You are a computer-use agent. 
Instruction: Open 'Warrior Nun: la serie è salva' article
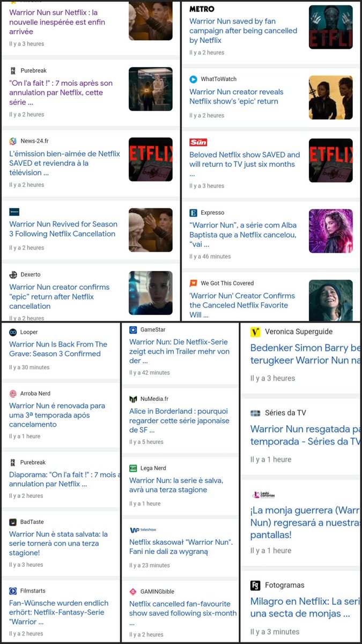coord(176,485)
